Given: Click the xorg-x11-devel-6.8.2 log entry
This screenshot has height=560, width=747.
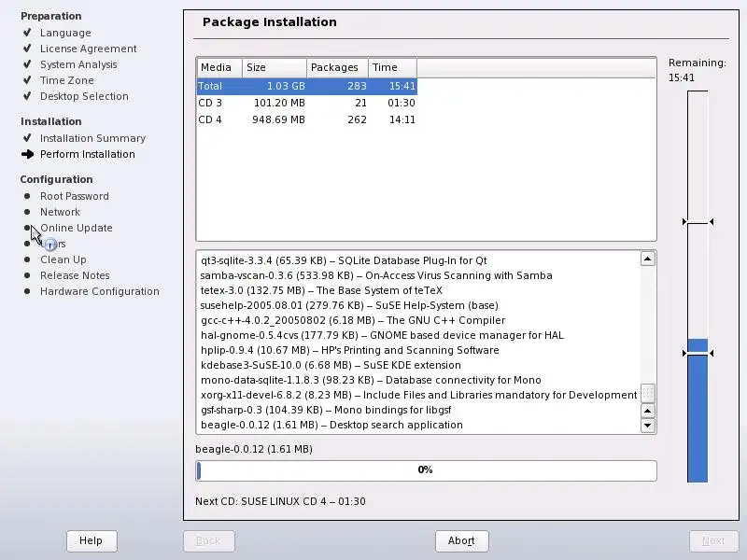Looking at the screenshot, I should 418,395.
